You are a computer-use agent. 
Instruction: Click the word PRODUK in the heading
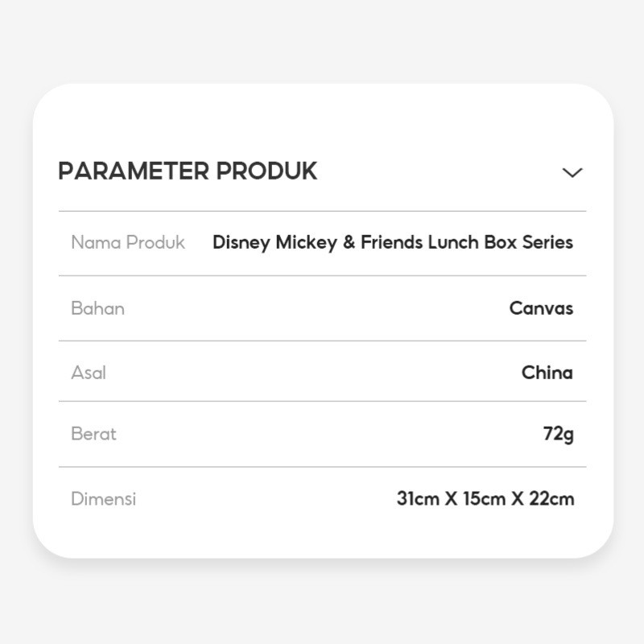266,171
